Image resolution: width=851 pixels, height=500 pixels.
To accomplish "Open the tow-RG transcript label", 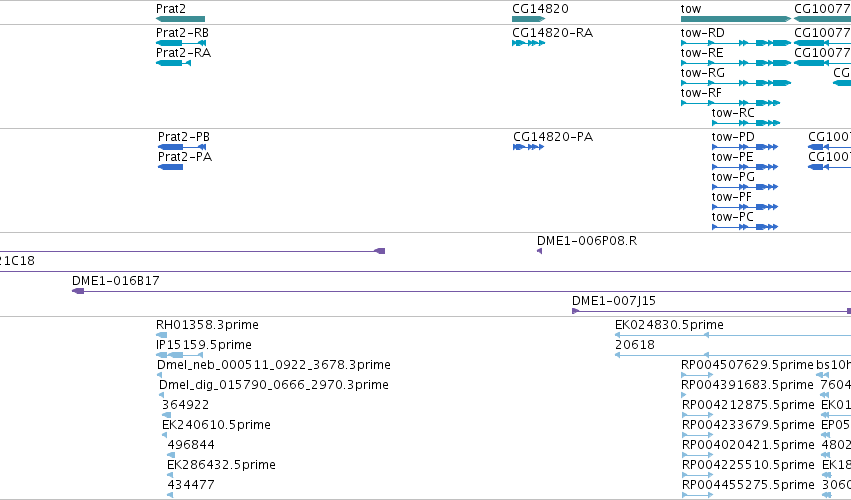I will tap(702, 73).
